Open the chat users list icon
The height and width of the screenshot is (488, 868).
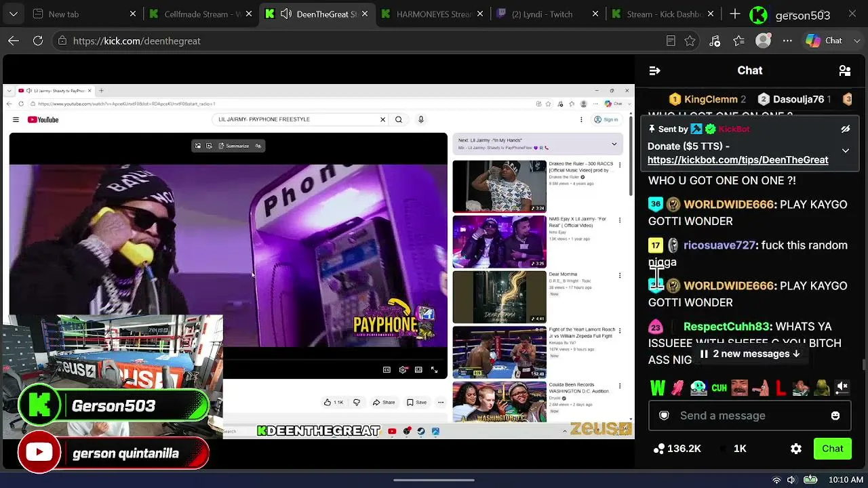(845, 70)
